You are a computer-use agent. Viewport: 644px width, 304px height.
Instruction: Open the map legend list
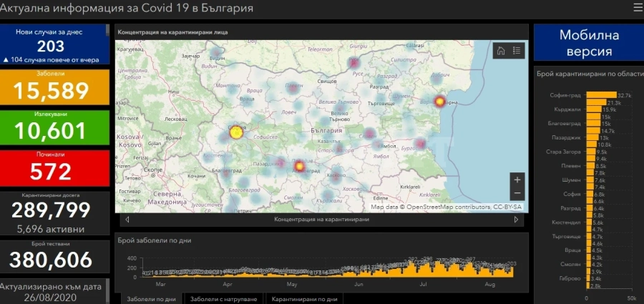(x=516, y=51)
